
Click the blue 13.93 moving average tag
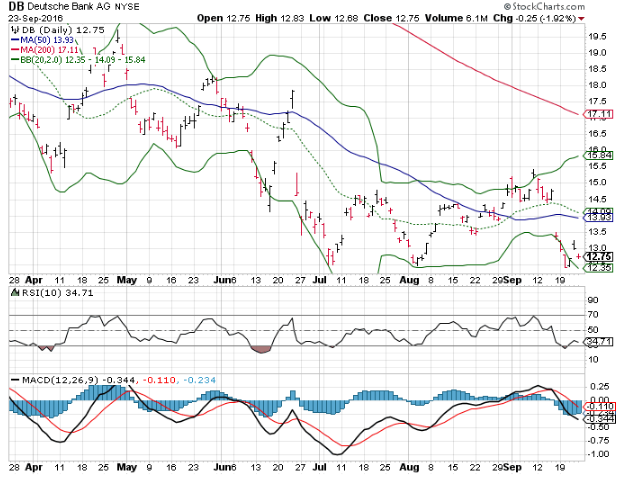coord(598,218)
